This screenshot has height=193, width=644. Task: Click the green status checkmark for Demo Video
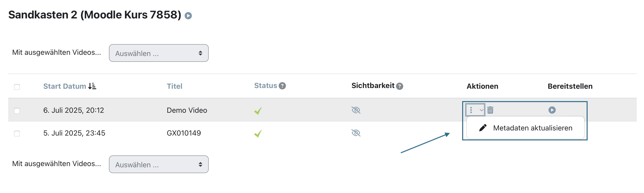coord(258,110)
